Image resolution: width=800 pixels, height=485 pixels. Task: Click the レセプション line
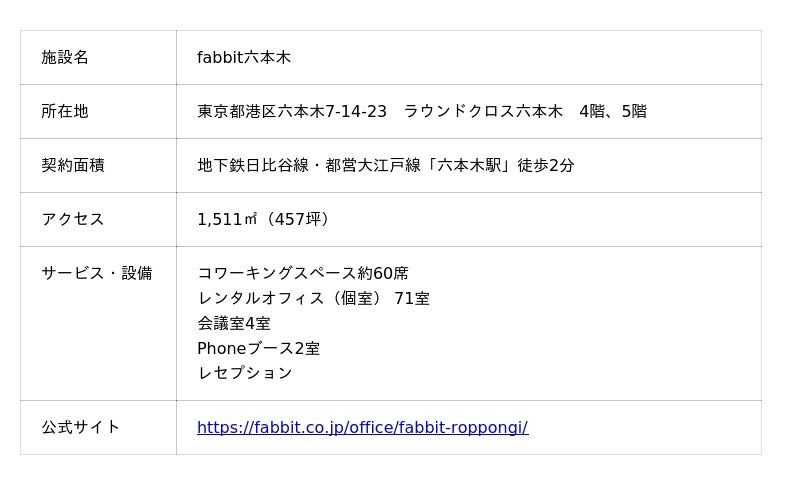[245, 373]
